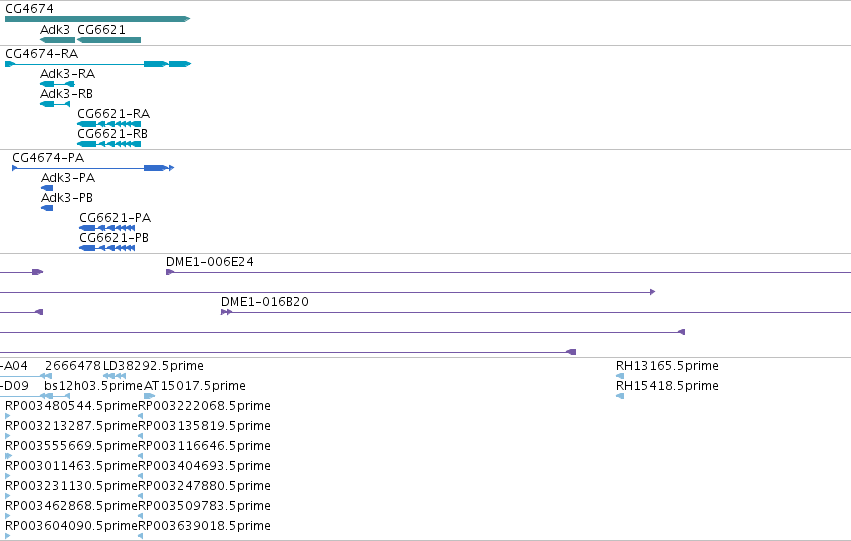Click the CG6621-PA protein glyph
The image size is (851, 541).
[107, 228]
